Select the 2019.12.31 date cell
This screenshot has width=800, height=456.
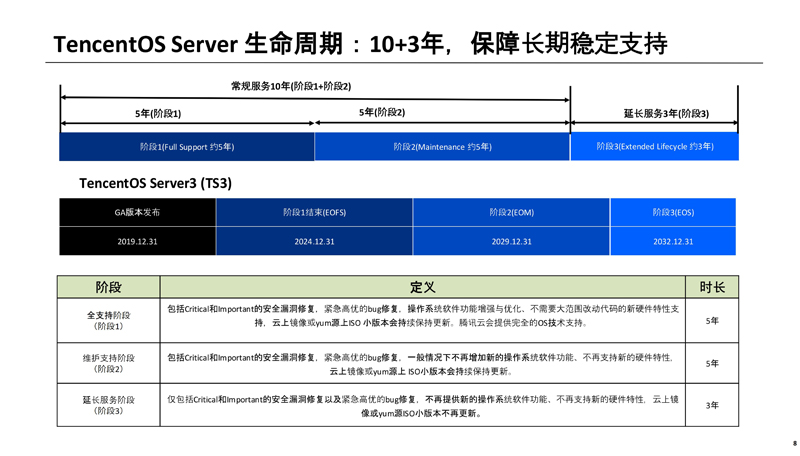[137, 241]
